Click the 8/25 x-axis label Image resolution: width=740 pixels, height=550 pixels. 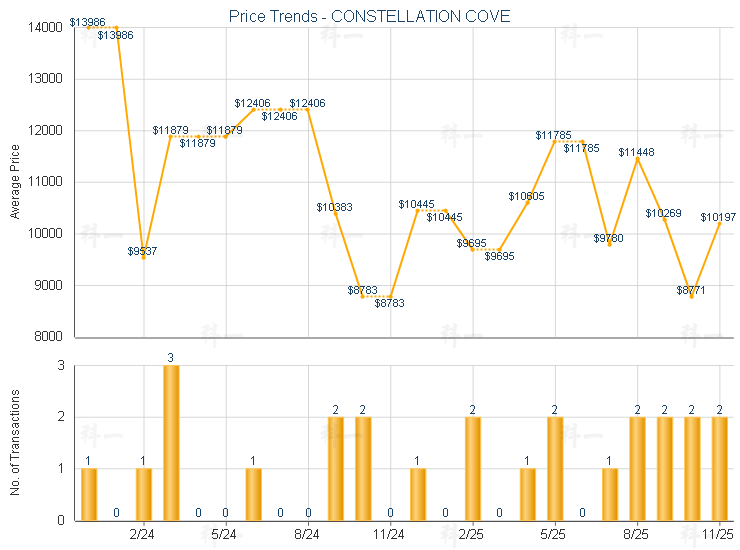(x=637, y=534)
